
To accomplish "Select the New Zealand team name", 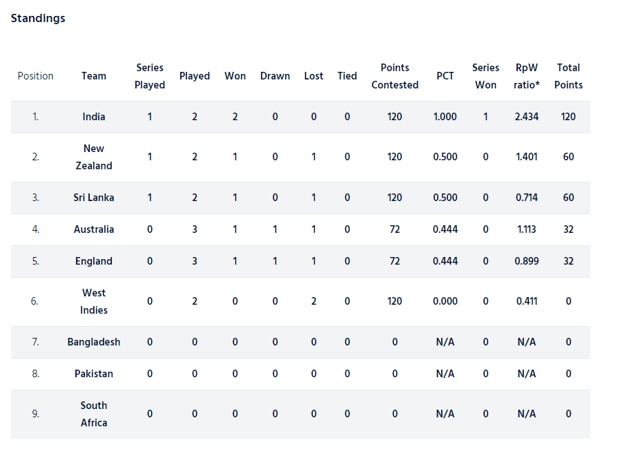I will click(x=93, y=157).
